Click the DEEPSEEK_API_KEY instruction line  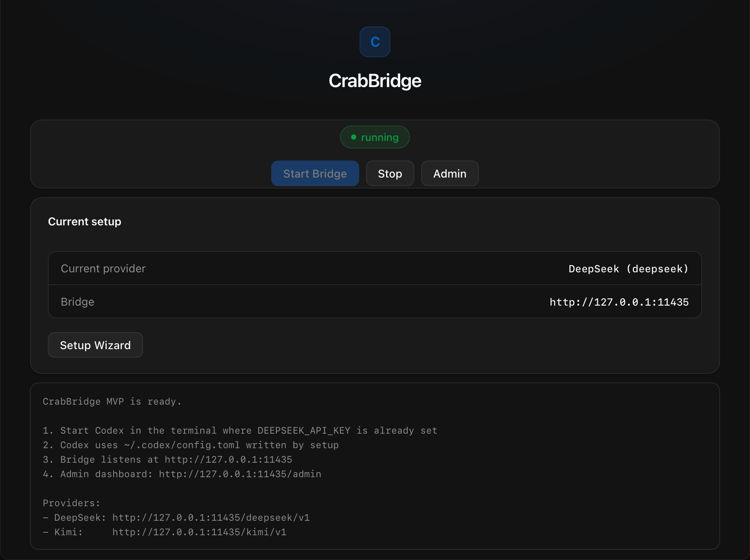tap(240, 431)
